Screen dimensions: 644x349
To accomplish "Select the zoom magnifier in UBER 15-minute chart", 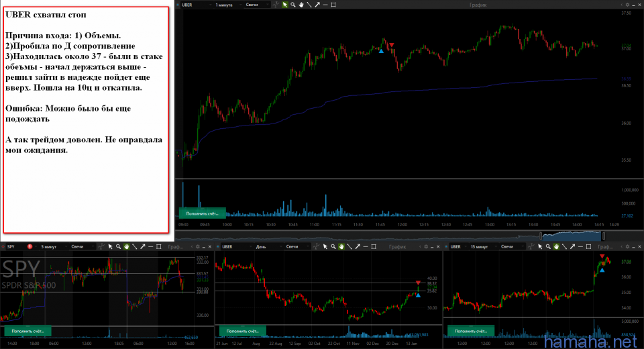I will point(548,246).
